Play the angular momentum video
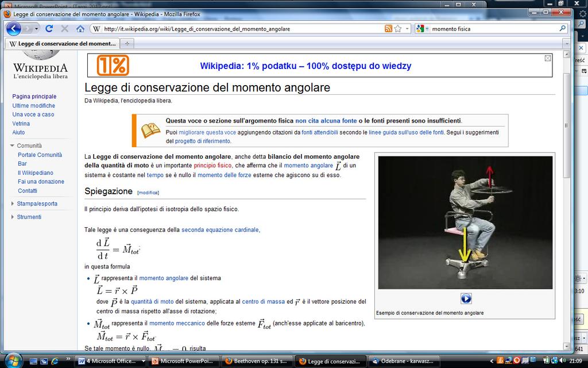The height and width of the screenshot is (368, 588). click(x=466, y=298)
